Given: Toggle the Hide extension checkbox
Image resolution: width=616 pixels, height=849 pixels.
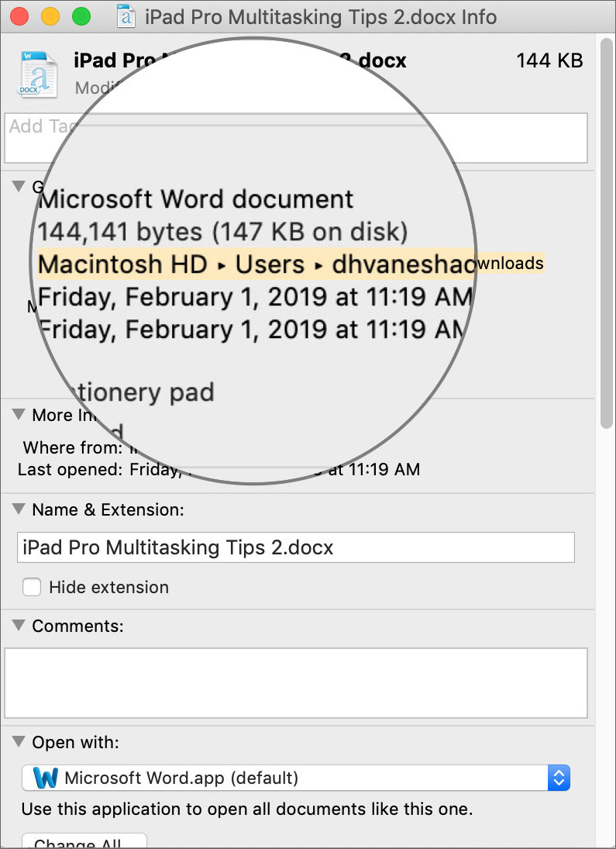Looking at the screenshot, I should (32, 587).
